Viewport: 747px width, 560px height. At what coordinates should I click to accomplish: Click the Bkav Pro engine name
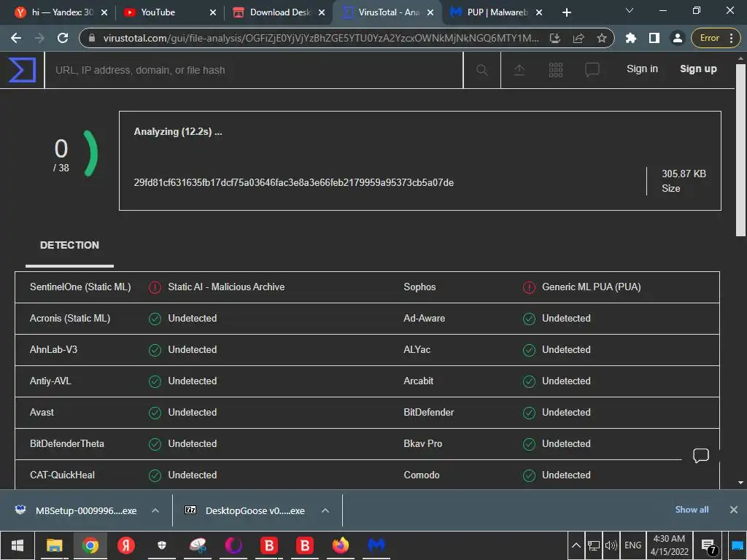422,444
